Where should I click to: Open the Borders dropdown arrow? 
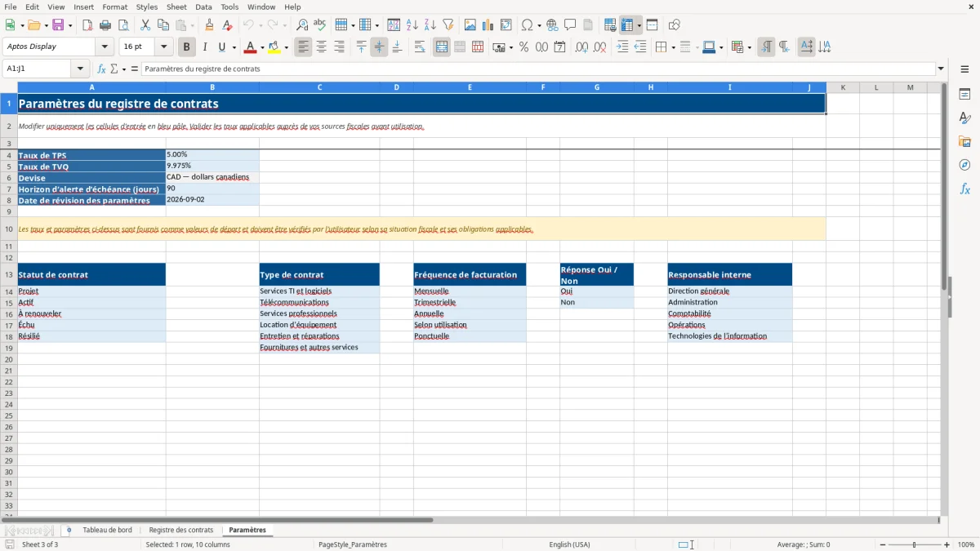click(x=673, y=47)
